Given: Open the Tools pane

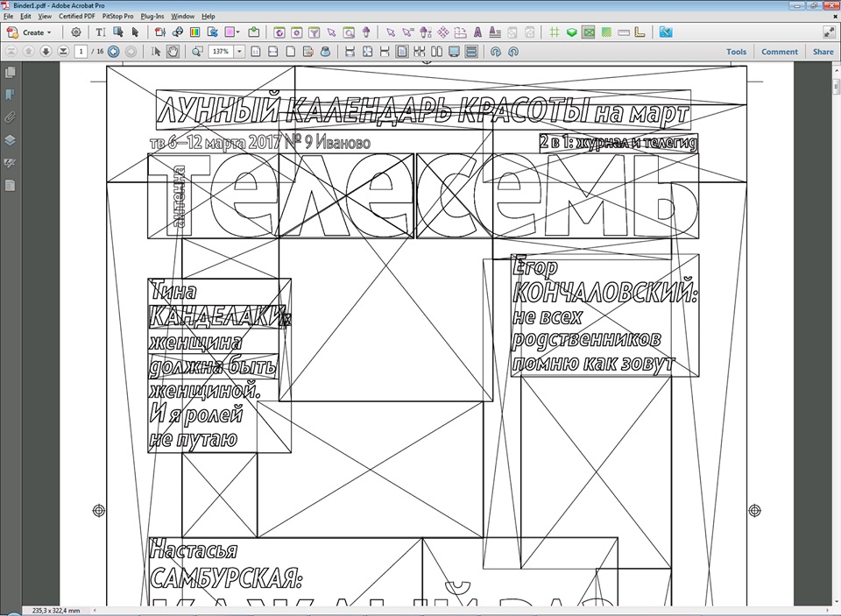Looking at the screenshot, I should point(736,52).
